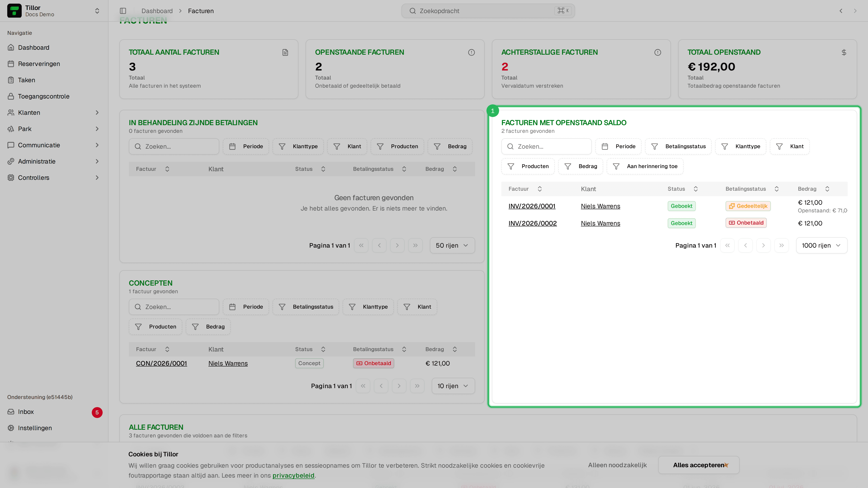Sort Openstaand Saldo table by Bedrag
The height and width of the screenshot is (488, 868).
814,189
